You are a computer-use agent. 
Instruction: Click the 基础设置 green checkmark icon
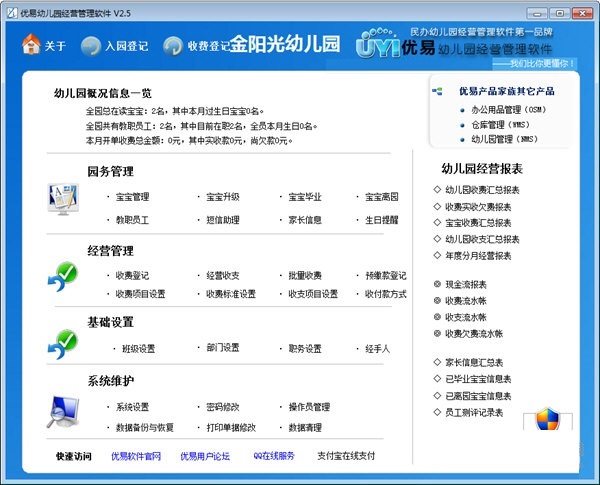click(x=63, y=344)
